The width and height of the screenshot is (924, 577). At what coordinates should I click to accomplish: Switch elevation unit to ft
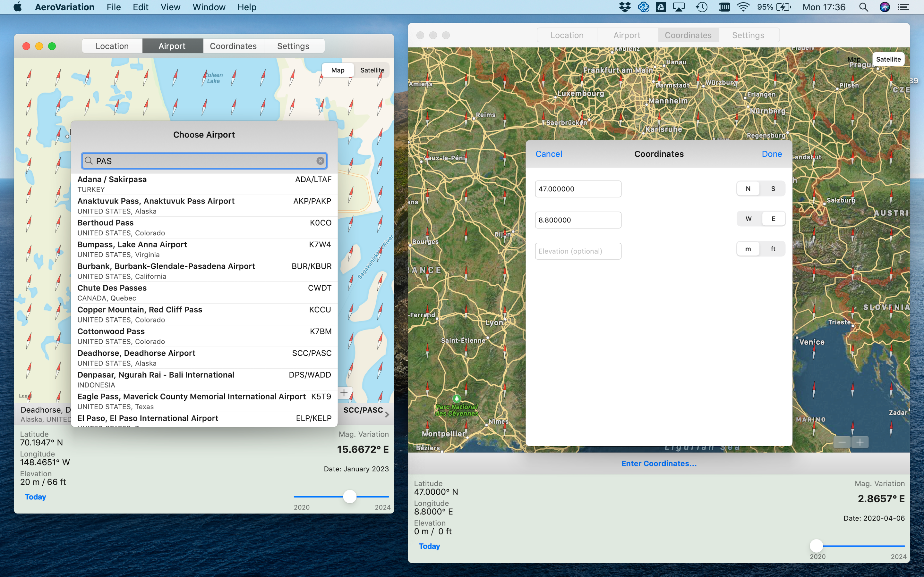coord(773,249)
